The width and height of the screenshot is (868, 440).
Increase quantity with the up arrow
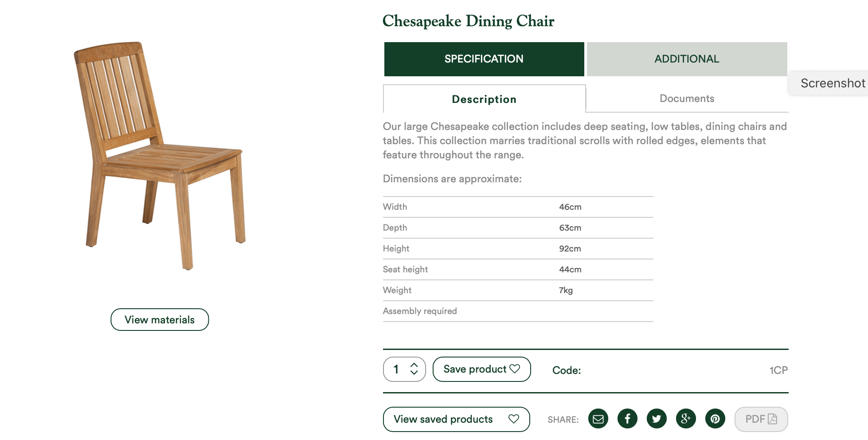(414, 365)
